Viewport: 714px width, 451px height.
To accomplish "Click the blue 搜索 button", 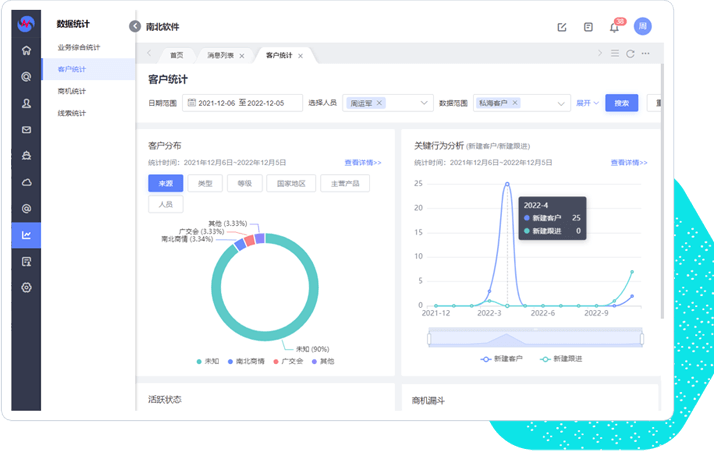I will tap(621, 103).
